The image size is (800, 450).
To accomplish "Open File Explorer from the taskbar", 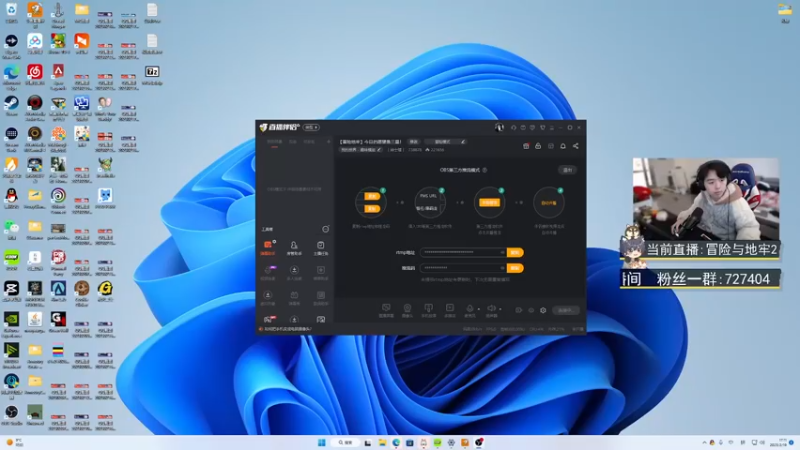I will (x=382, y=442).
